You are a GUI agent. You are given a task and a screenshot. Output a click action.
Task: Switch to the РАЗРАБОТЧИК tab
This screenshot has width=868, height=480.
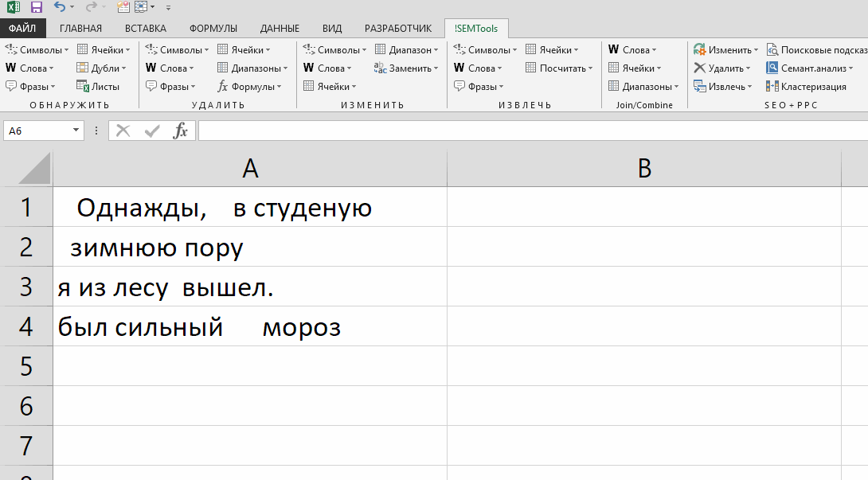tap(398, 28)
